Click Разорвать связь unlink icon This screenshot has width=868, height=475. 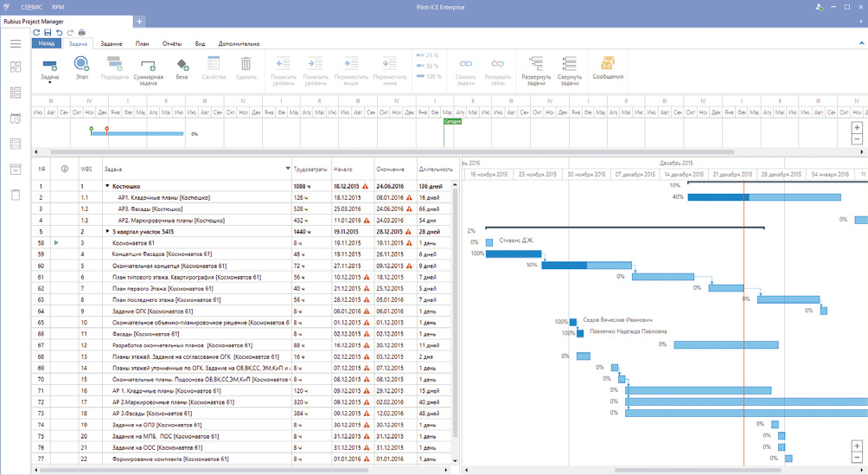pos(498,64)
